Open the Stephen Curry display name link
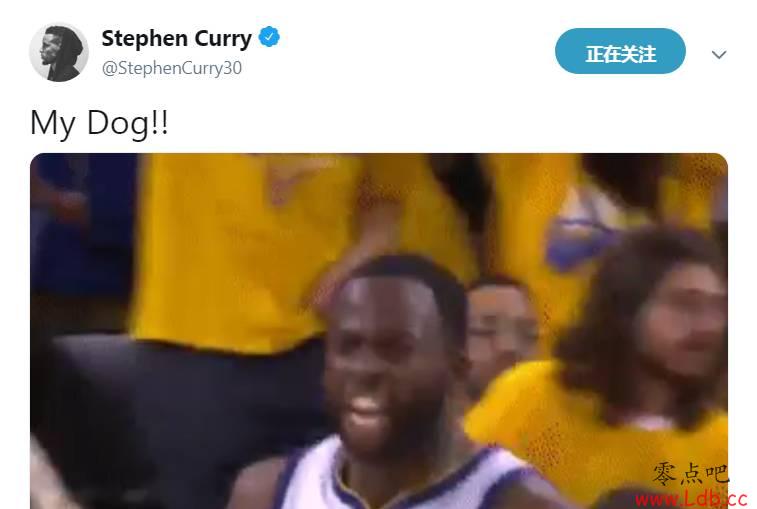 (176, 38)
